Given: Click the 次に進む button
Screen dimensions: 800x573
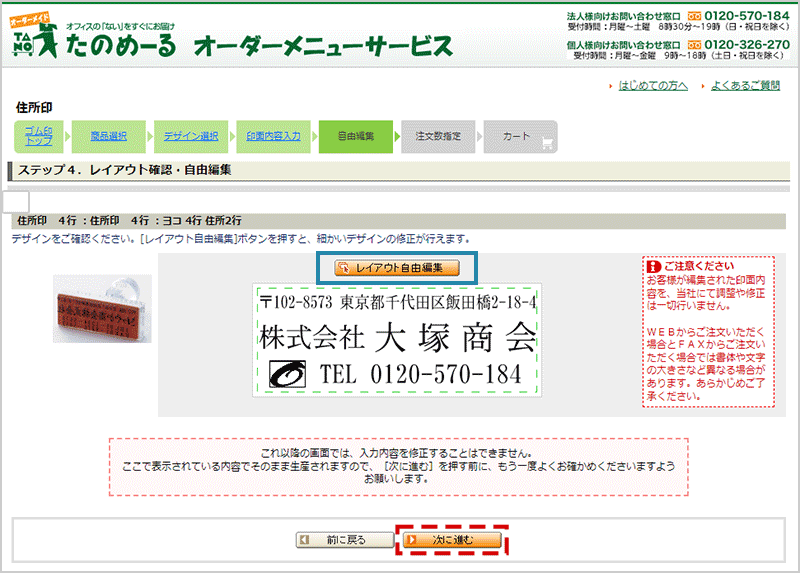Looking at the screenshot, I should point(452,540).
